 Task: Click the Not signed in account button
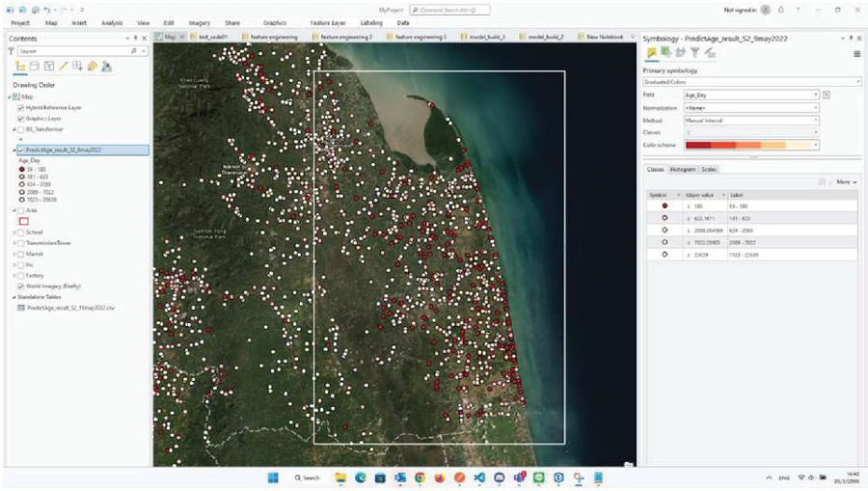[x=746, y=10]
